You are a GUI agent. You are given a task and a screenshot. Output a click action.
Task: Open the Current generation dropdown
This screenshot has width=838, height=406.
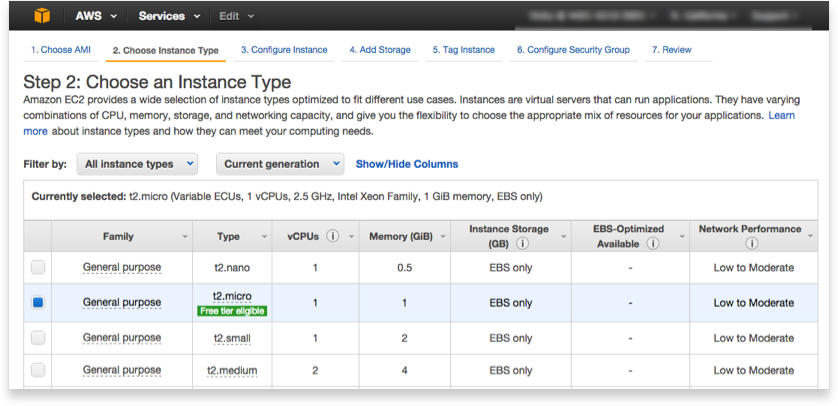(280, 164)
